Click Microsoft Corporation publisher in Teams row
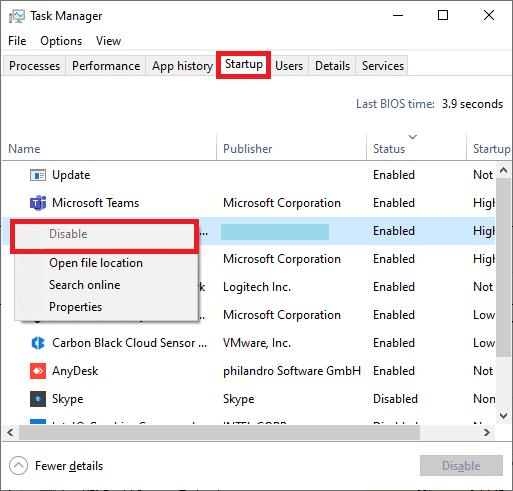The width and height of the screenshot is (513, 491). (x=282, y=203)
